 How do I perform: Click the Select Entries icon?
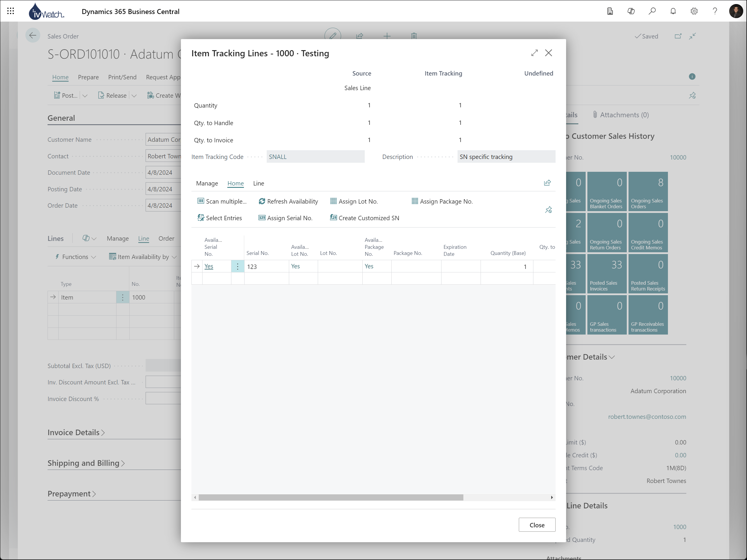pyautogui.click(x=200, y=218)
